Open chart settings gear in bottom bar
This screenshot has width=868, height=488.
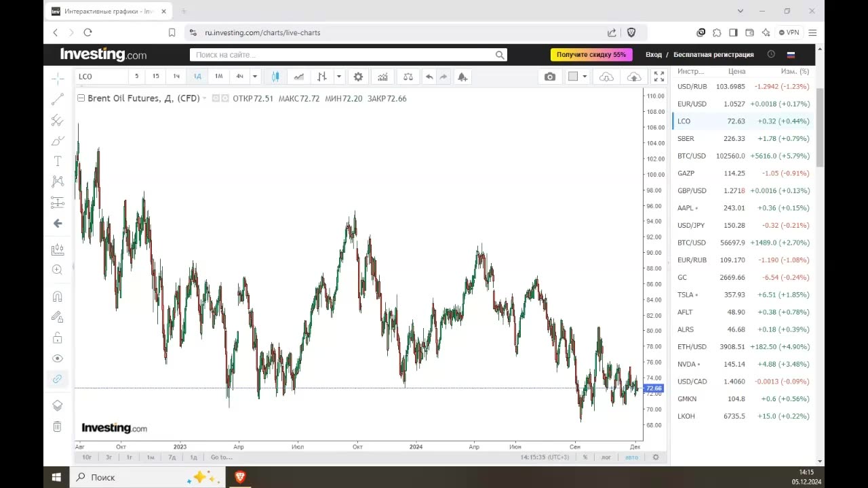point(656,457)
